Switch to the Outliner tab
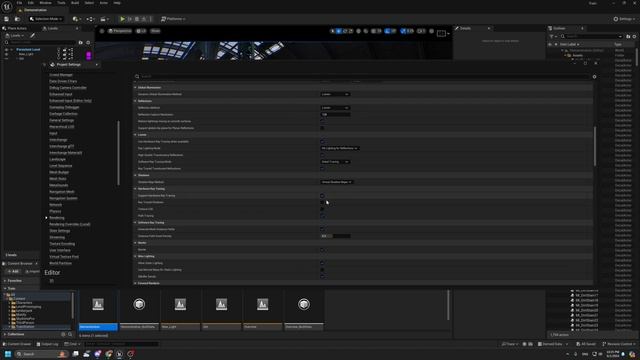Screen dimensions: 640x360 click(559, 29)
